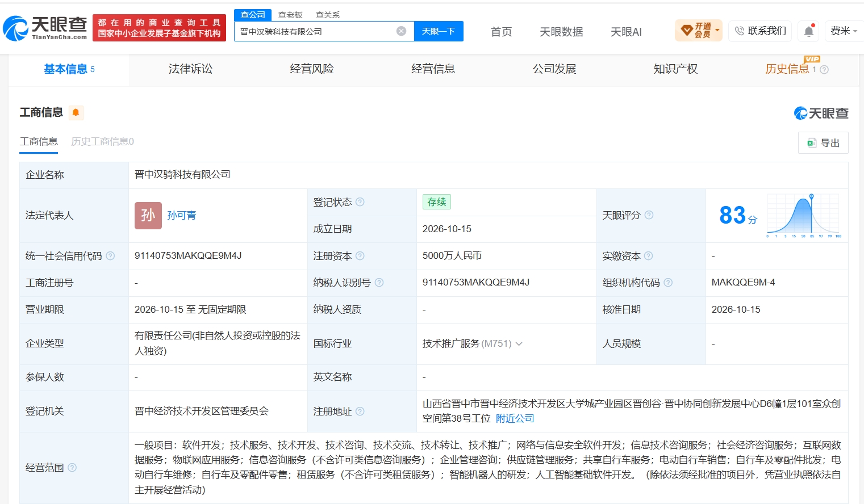
Task: Select the 查关系 search mode tab
Action: (328, 15)
